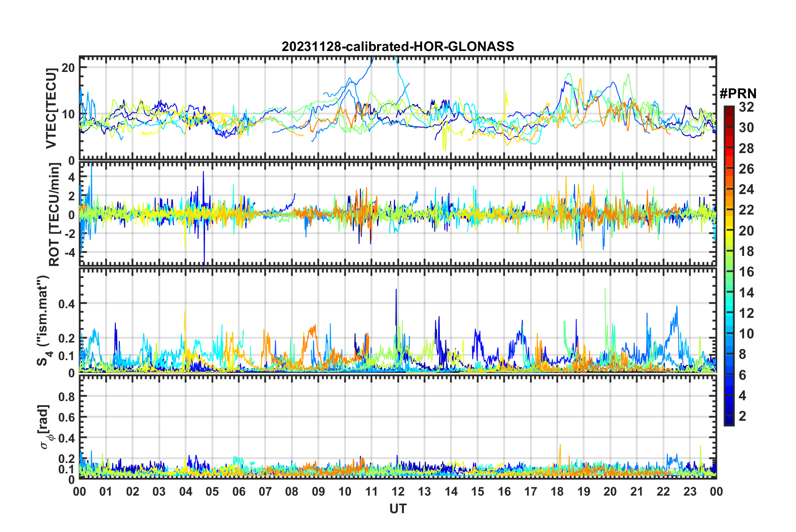Image resolution: width=796 pixels, height=532 pixels.
Task: Click the sigma phi [rad] axis label
Action: click(x=44, y=427)
